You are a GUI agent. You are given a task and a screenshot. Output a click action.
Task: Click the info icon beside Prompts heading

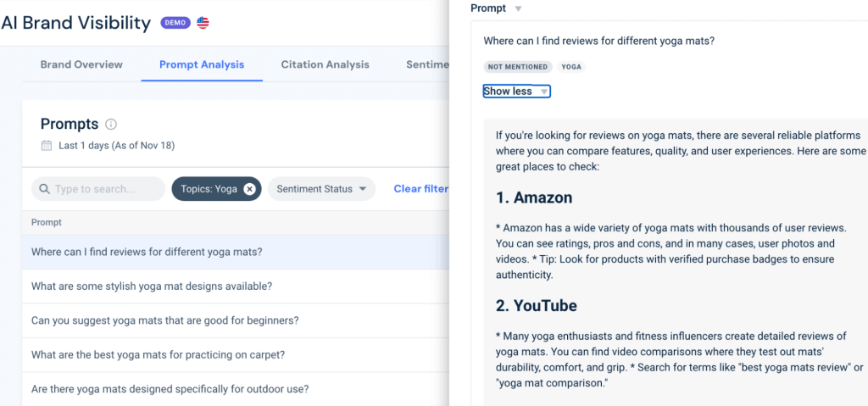tap(111, 125)
